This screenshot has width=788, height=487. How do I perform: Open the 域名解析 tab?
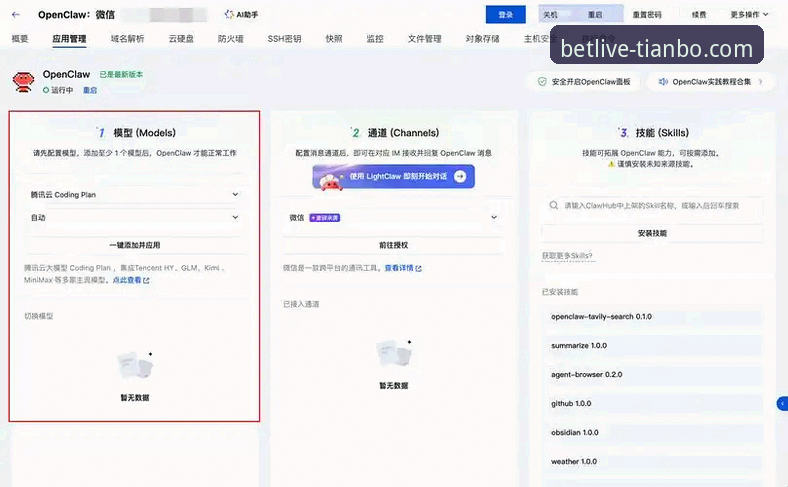pos(127,38)
